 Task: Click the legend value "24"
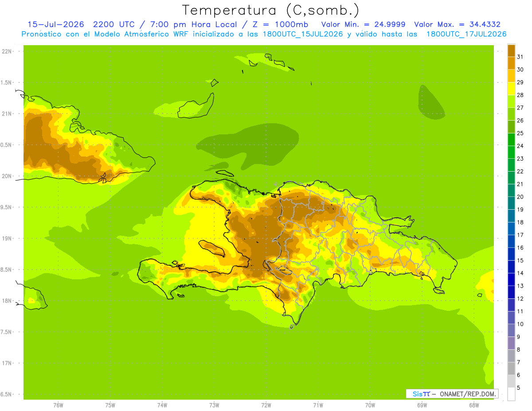pos(520,146)
